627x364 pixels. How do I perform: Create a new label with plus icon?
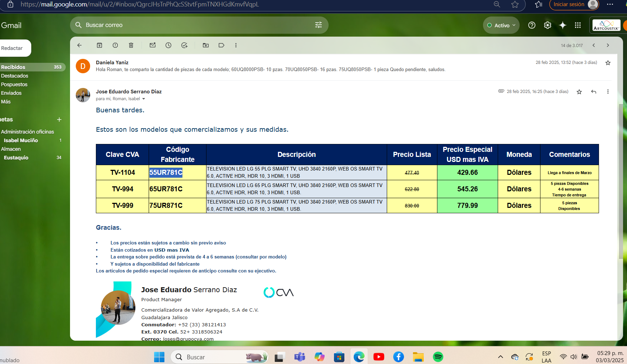tap(59, 120)
